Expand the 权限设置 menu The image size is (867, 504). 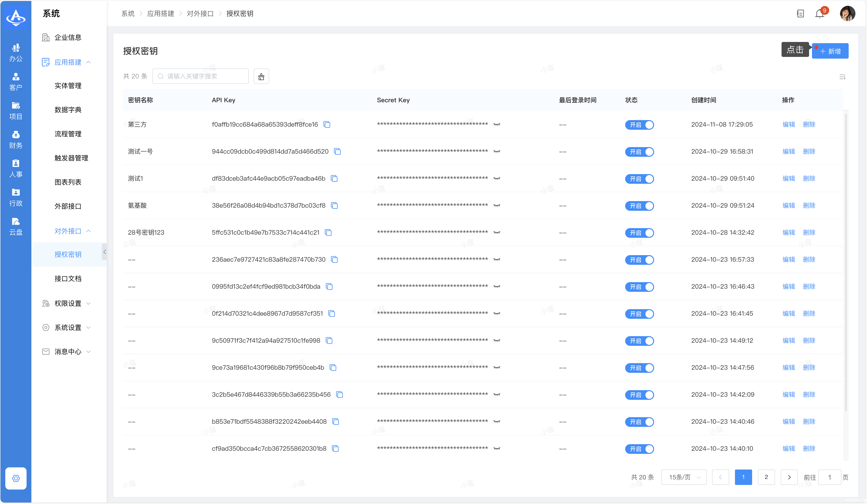68,303
